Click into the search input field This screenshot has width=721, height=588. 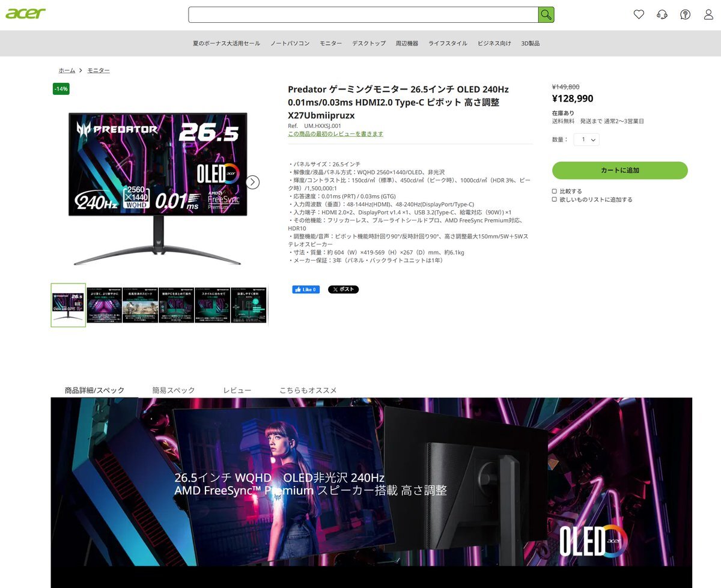(364, 14)
